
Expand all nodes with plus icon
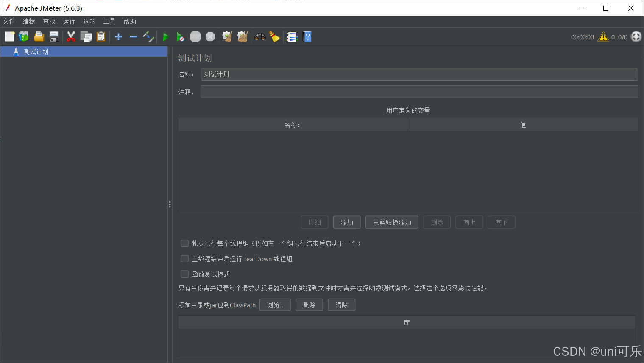(x=118, y=37)
